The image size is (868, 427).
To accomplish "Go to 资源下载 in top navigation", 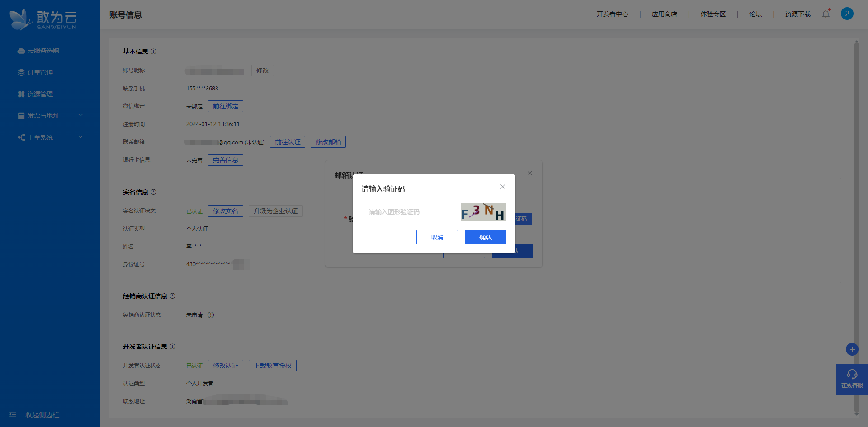I will tap(798, 14).
